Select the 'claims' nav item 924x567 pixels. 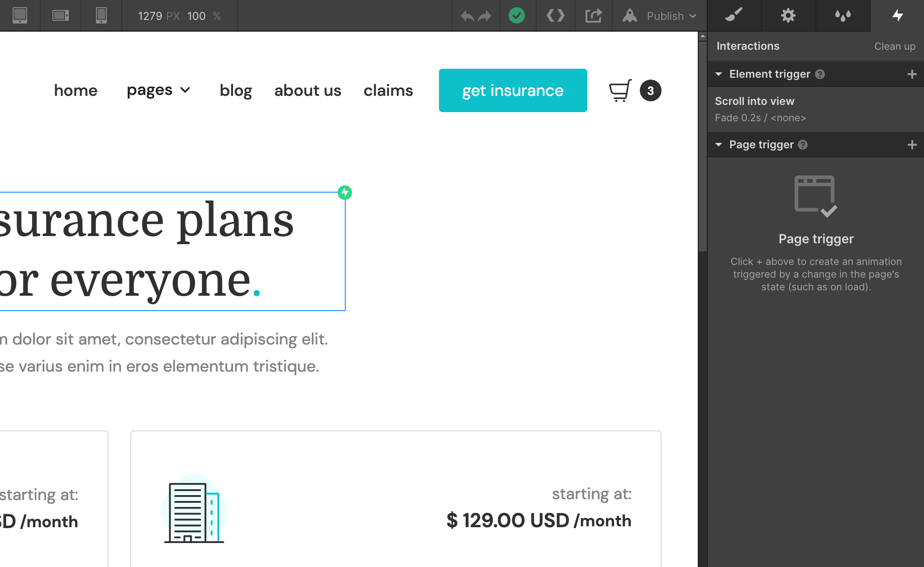pos(388,90)
